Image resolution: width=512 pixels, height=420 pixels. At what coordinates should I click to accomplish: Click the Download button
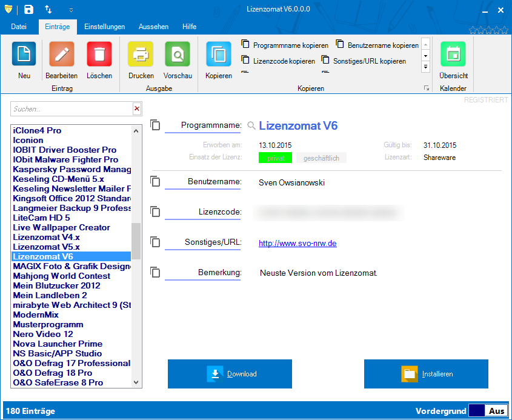(230, 374)
